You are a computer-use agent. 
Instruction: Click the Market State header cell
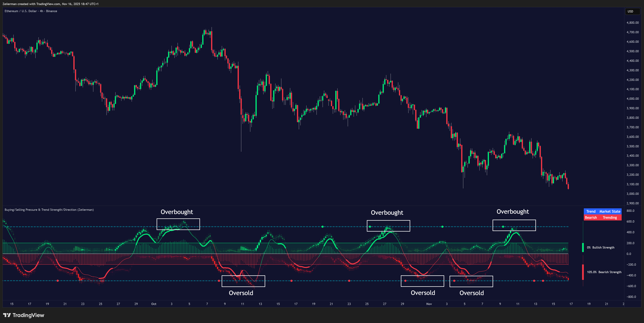(x=609, y=211)
